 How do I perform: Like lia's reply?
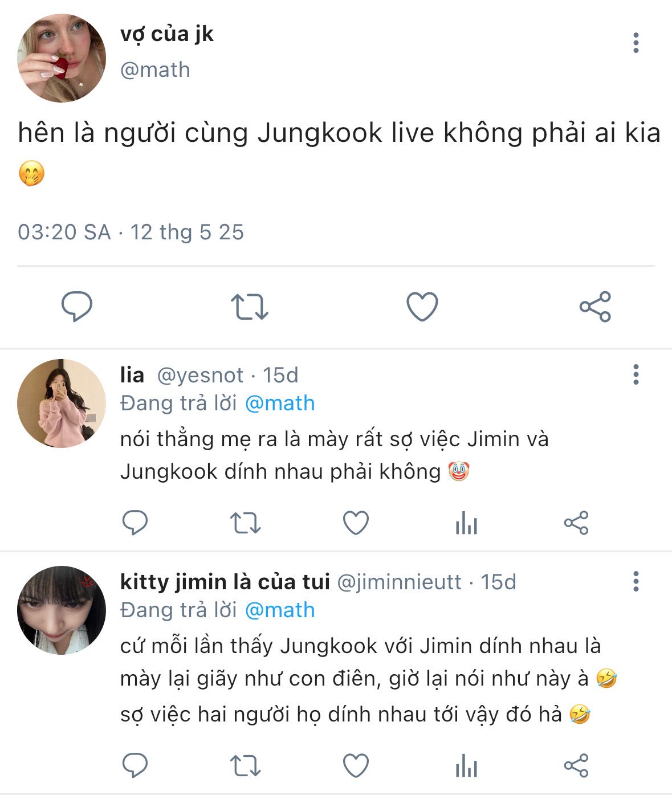tap(356, 522)
